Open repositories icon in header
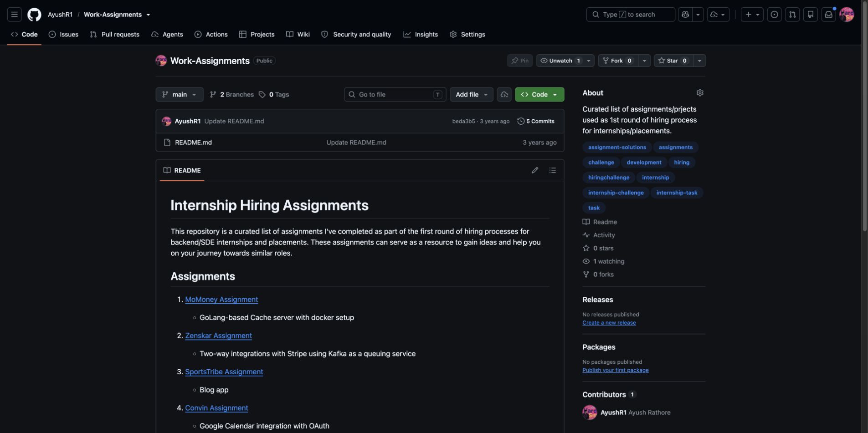Image resolution: width=868 pixels, height=433 pixels. pyautogui.click(x=810, y=15)
